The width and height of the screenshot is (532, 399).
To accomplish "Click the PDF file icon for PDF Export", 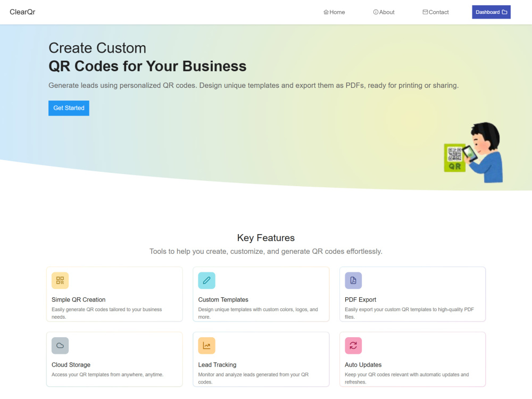I will coord(353,280).
